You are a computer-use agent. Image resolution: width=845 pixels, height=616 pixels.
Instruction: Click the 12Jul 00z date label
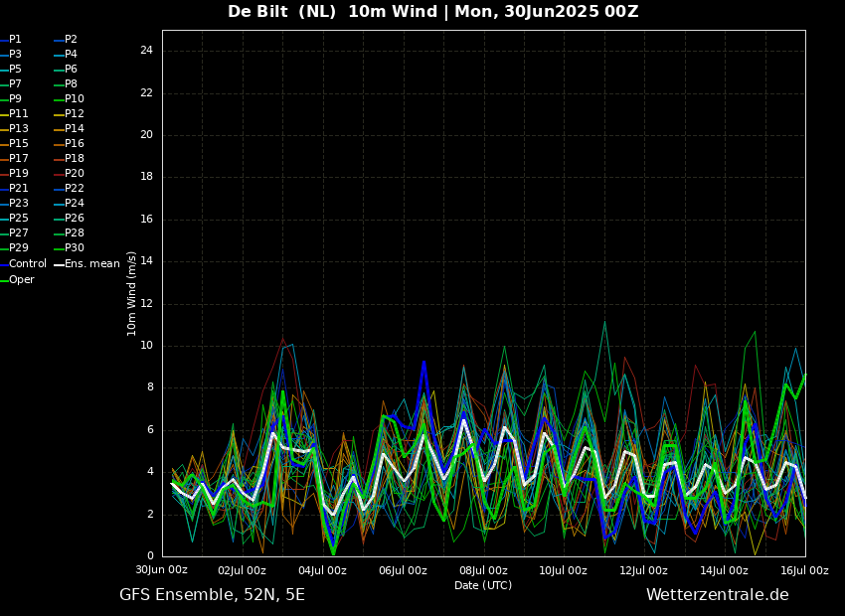(x=643, y=570)
